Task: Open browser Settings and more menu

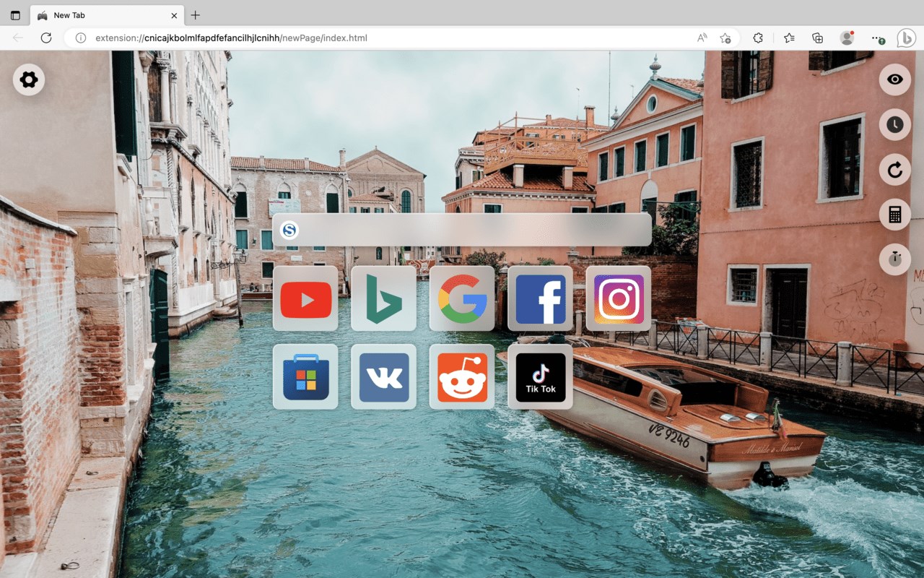Action: coord(876,38)
